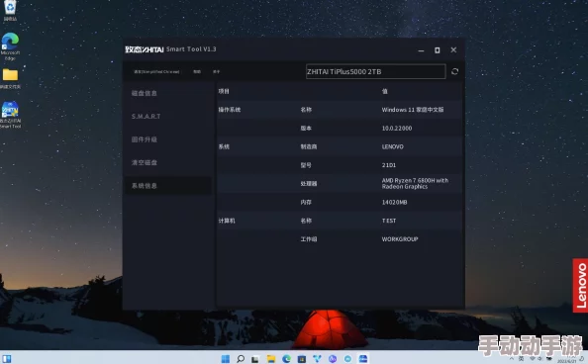Select the computer name value TEST
The image size is (588, 364).
[x=389, y=221]
